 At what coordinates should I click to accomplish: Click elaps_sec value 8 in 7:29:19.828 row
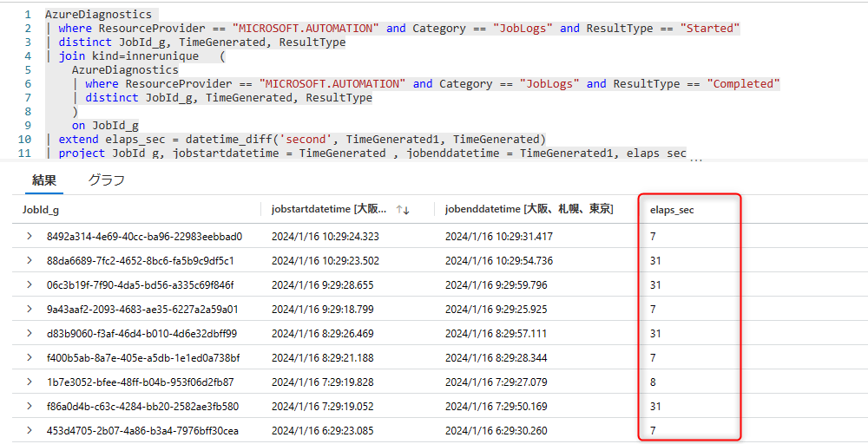[x=654, y=382]
